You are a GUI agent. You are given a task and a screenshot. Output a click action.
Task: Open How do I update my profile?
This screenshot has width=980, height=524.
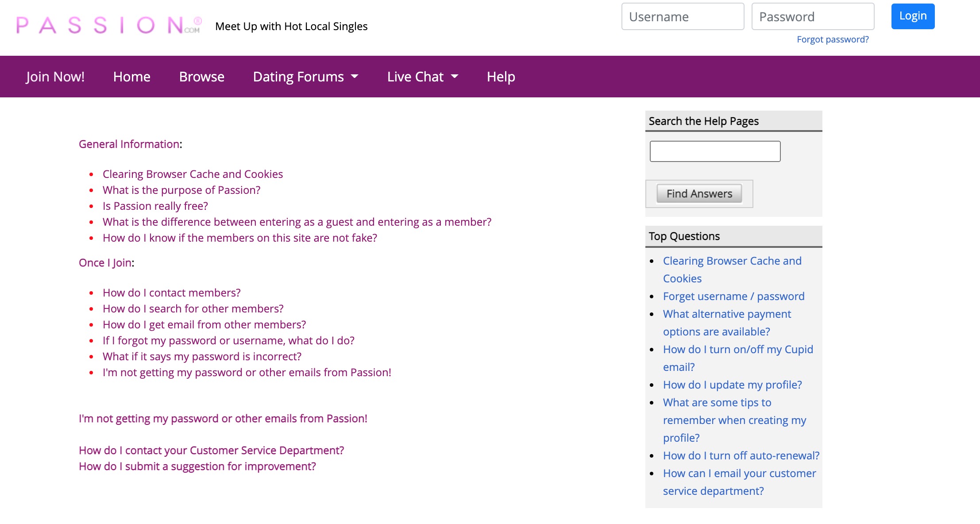(732, 385)
